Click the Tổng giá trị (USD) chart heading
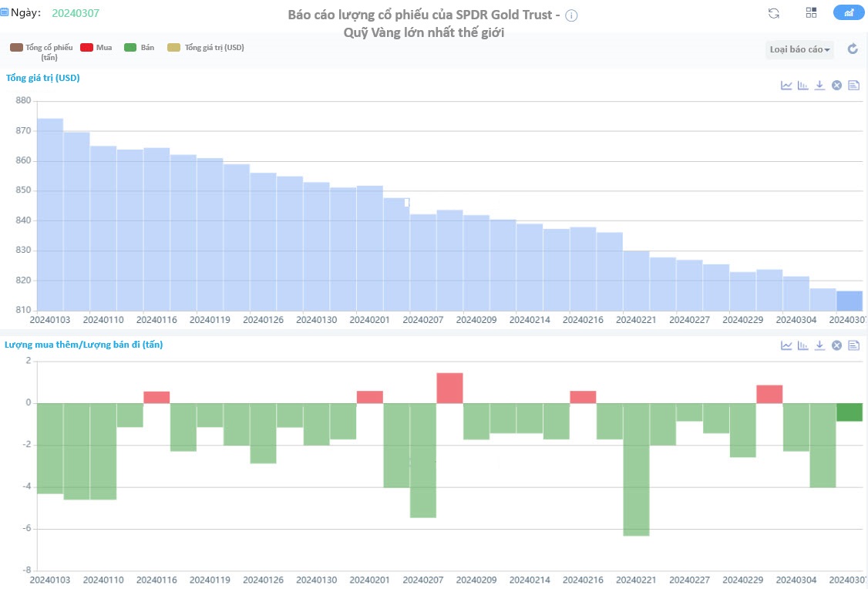This screenshot has width=868, height=589. point(42,78)
